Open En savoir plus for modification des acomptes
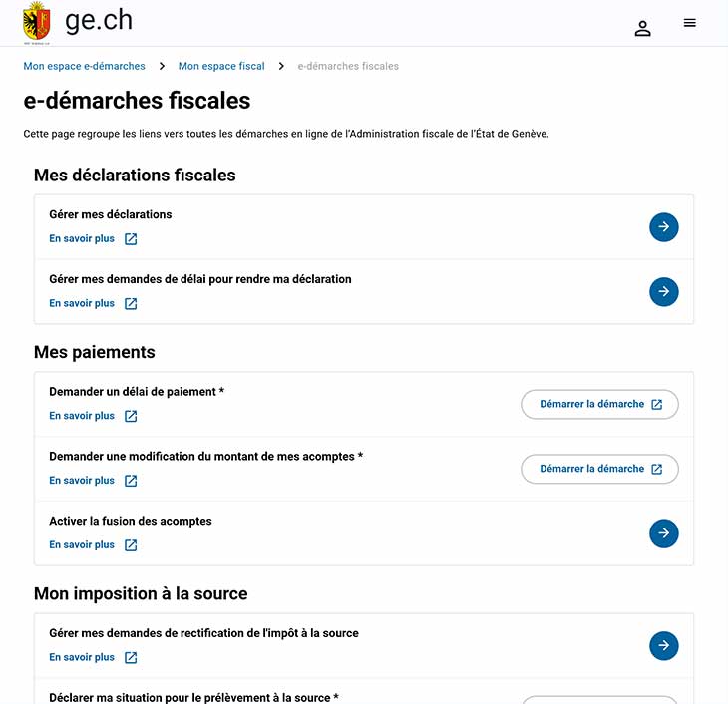 82,481
